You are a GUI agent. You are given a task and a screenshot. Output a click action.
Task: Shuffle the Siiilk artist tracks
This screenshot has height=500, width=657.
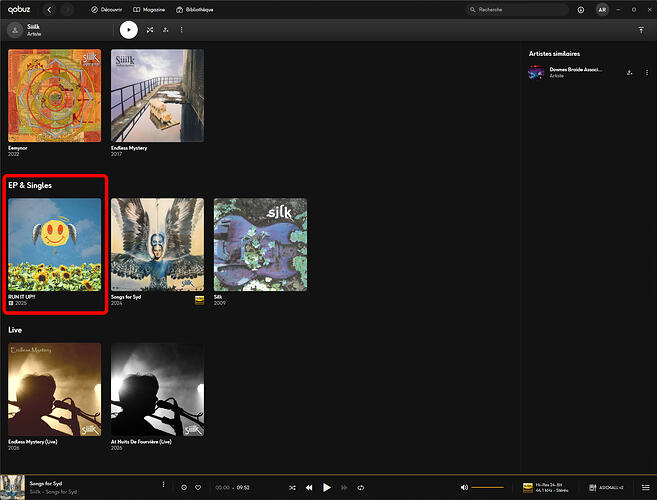150,30
